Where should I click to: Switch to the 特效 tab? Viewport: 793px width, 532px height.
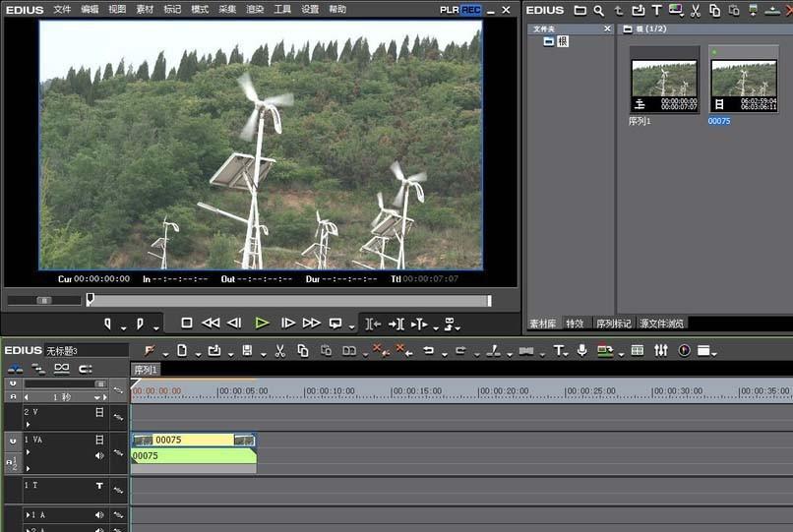[575, 324]
